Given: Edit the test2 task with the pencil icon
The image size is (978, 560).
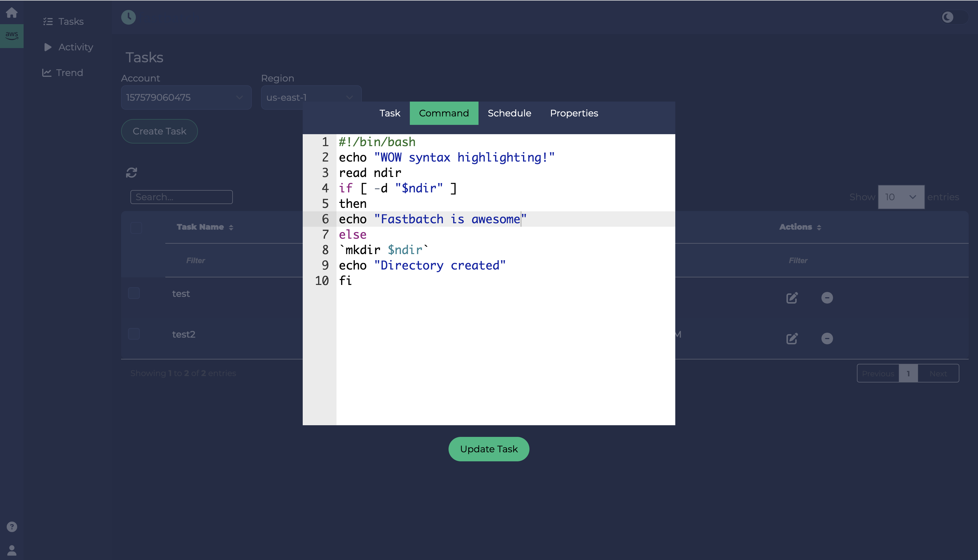Looking at the screenshot, I should click(792, 339).
